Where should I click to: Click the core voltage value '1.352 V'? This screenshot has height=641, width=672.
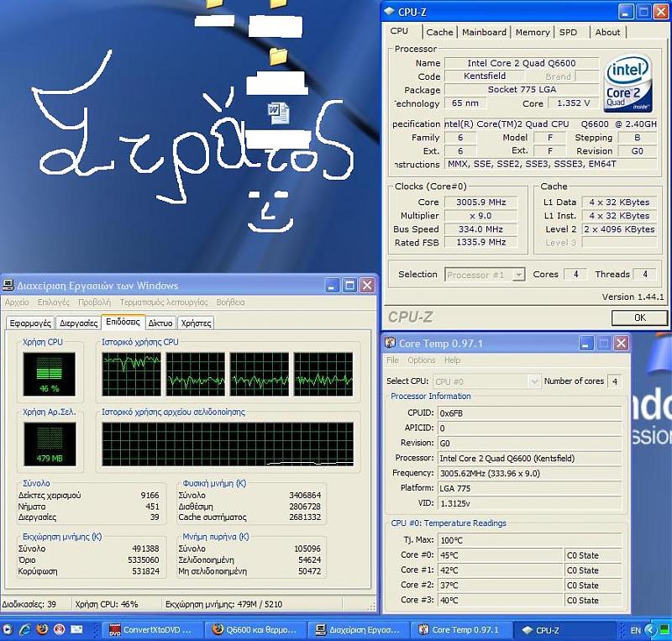[x=574, y=102]
